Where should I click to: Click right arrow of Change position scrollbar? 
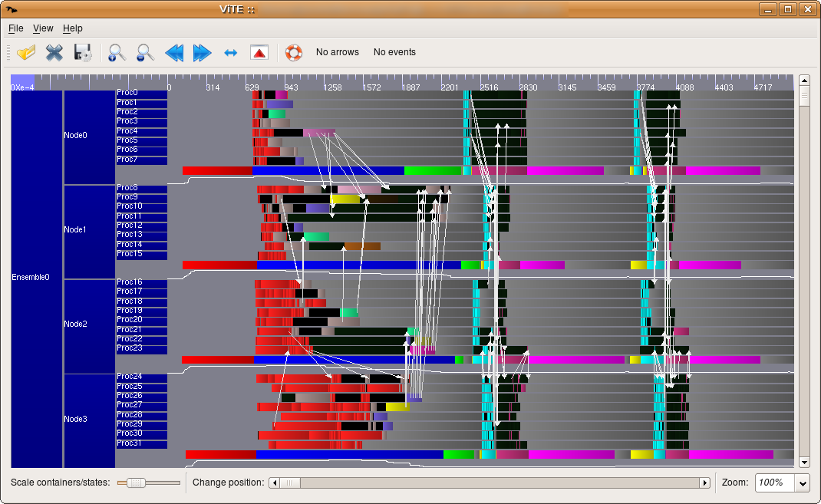704,483
